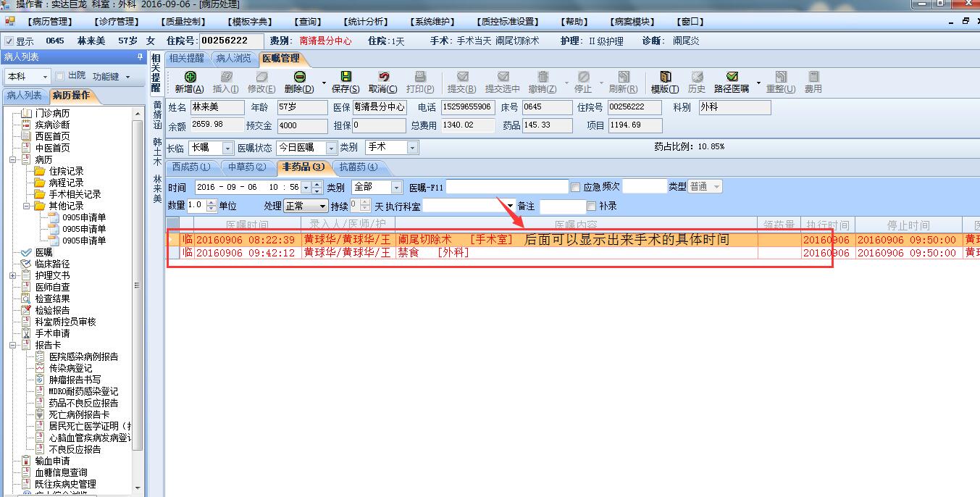980x497 pixels.
Task: Toggle the 显示 checkbox
Action: click(x=9, y=41)
